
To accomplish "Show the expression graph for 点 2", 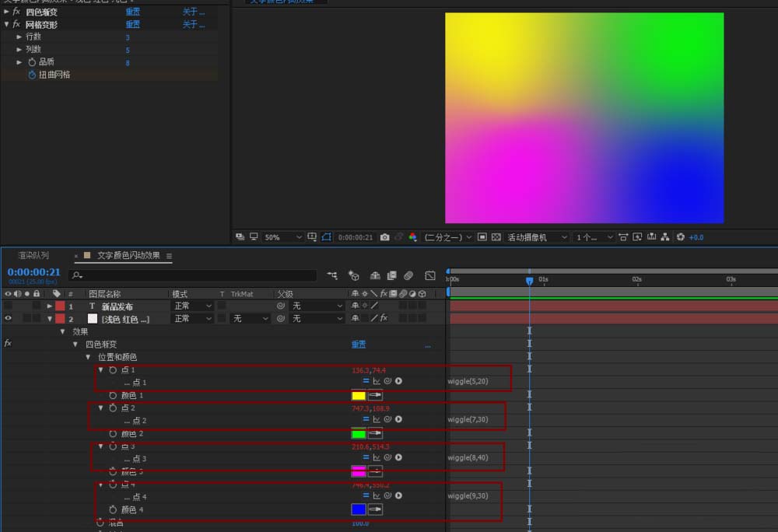I will pos(377,420).
